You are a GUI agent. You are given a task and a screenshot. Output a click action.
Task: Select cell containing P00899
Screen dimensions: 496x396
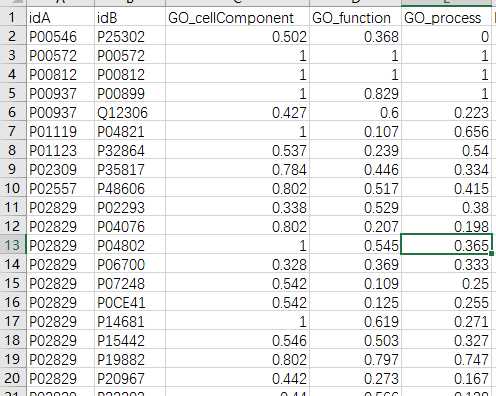point(130,93)
